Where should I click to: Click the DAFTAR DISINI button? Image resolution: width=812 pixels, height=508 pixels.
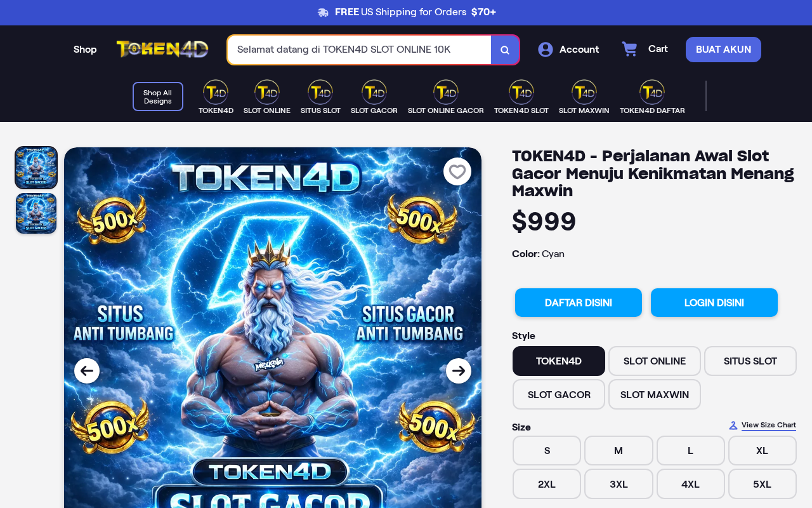click(x=579, y=303)
